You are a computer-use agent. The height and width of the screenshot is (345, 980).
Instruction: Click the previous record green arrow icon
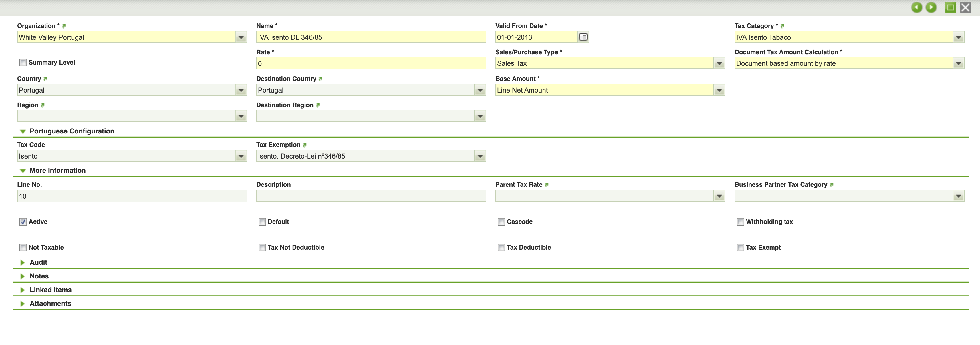pos(916,7)
